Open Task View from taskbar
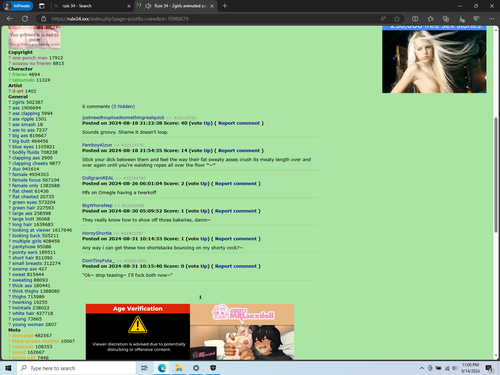 coord(144,368)
